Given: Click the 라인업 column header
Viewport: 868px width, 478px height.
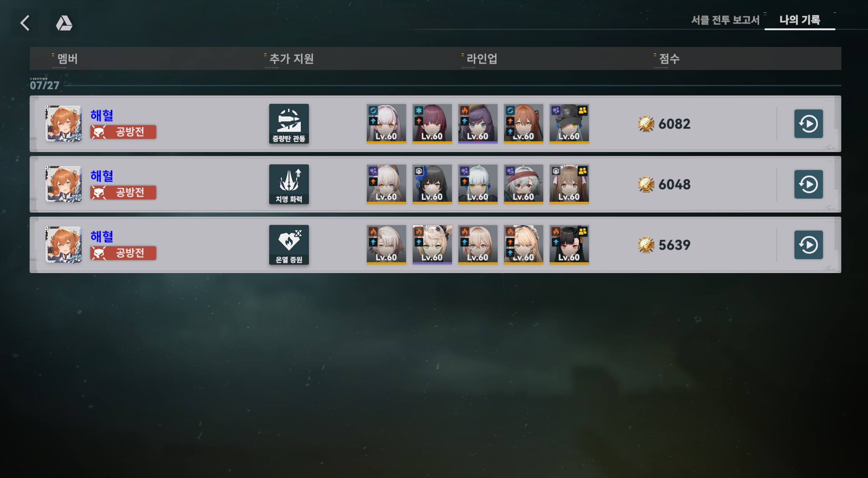Looking at the screenshot, I should point(482,59).
